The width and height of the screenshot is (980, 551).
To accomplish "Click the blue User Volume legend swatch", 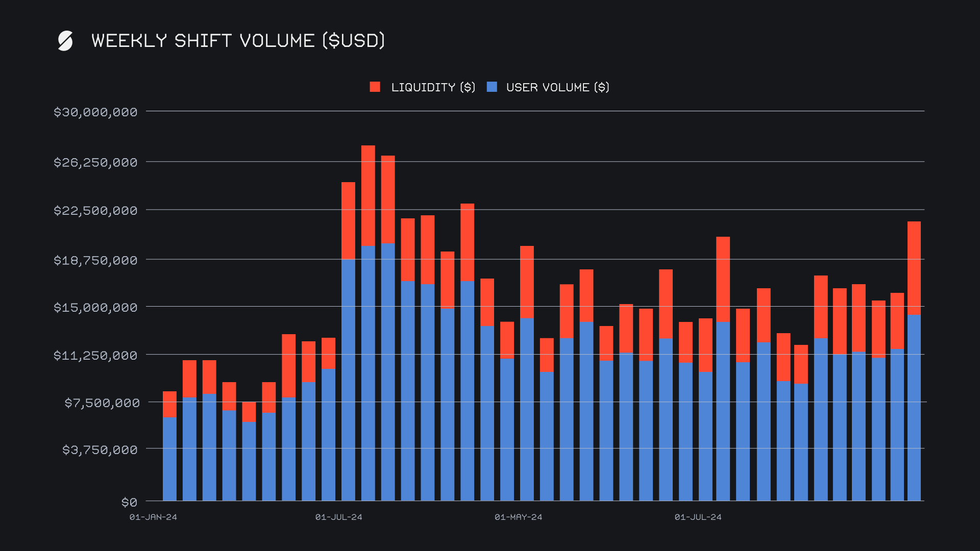I will (492, 87).
